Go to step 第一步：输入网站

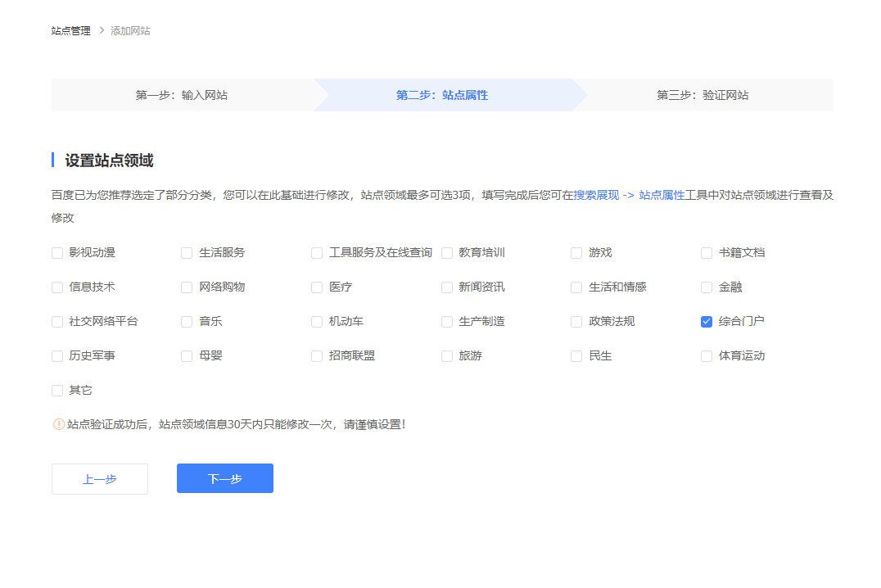pos(182,95)
